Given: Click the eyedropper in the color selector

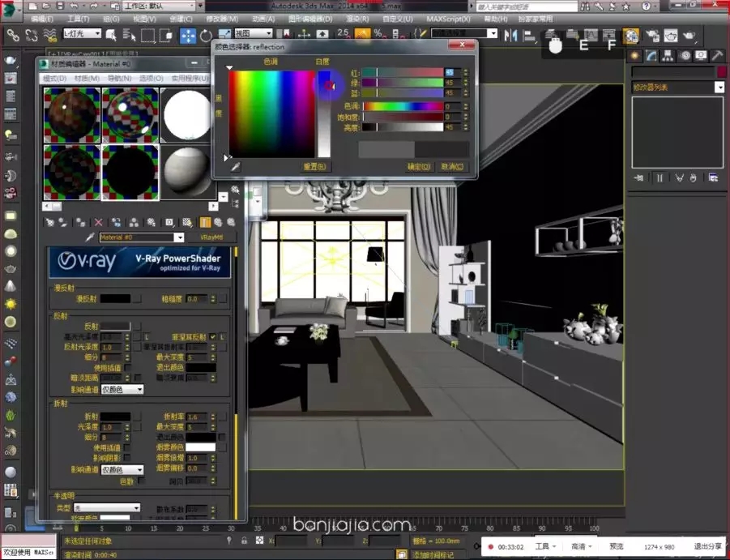Looking at the screenshot, I should pos(236,167).
